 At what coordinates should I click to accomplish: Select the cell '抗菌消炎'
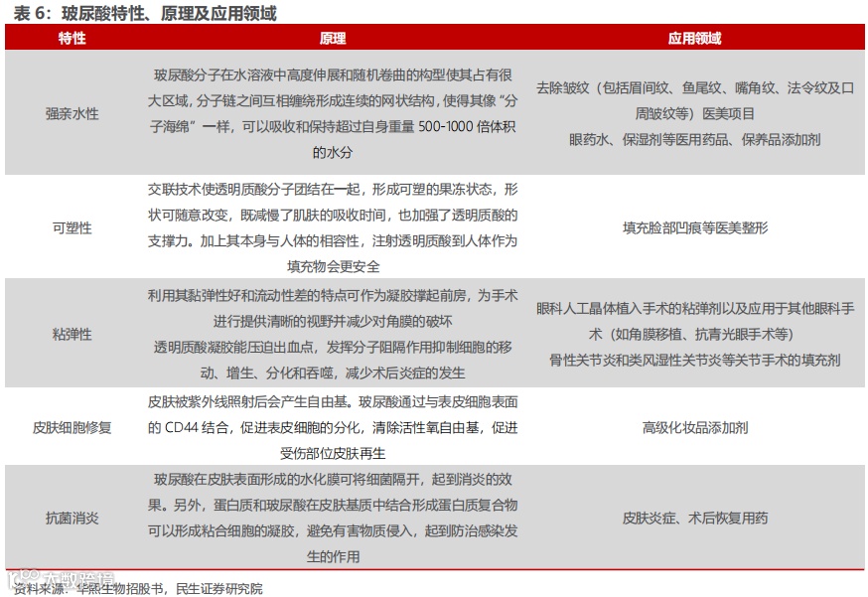coord(72,518)
